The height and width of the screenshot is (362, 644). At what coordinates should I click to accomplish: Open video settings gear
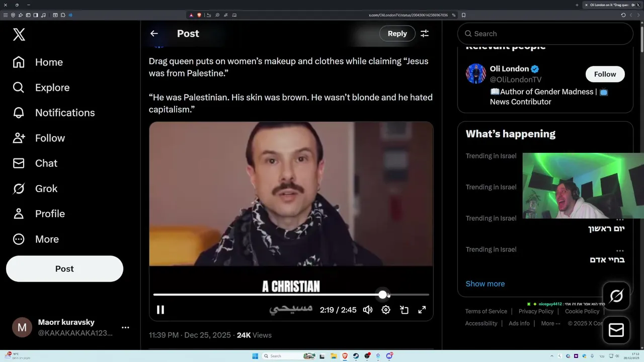pos(386,310)
